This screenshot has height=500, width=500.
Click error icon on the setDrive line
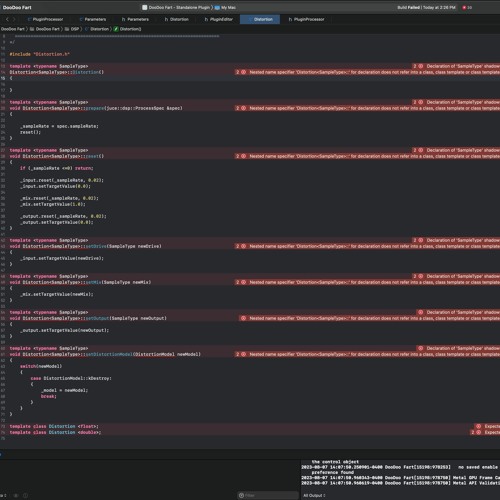[243, 246]
